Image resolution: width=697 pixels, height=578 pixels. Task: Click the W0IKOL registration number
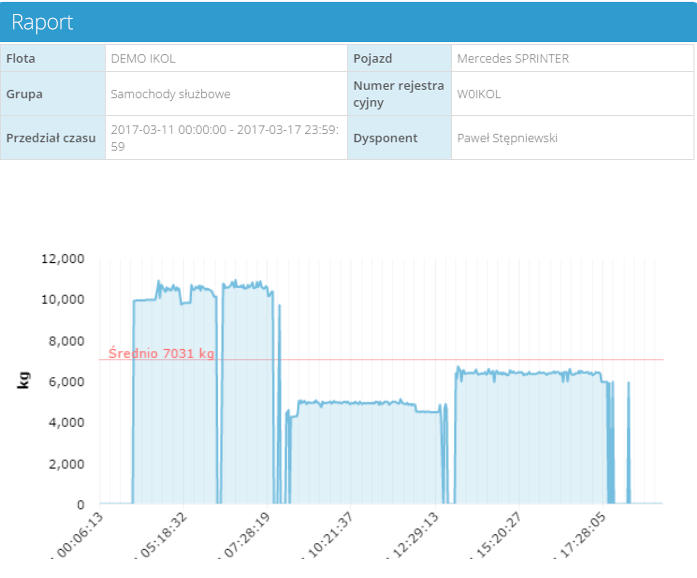coord(479,94)
